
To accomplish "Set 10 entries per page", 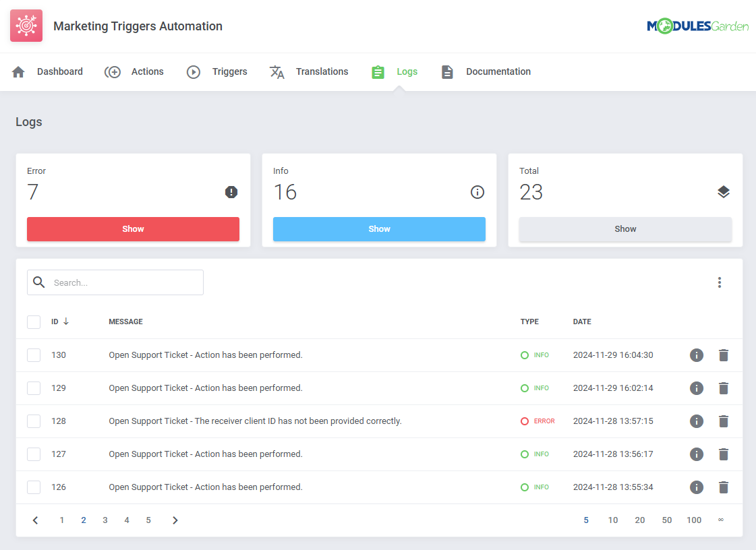I will click(613, 520).
